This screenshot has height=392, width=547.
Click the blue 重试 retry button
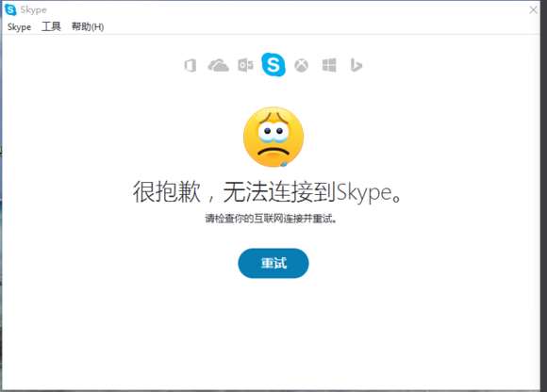pos(273,263)
